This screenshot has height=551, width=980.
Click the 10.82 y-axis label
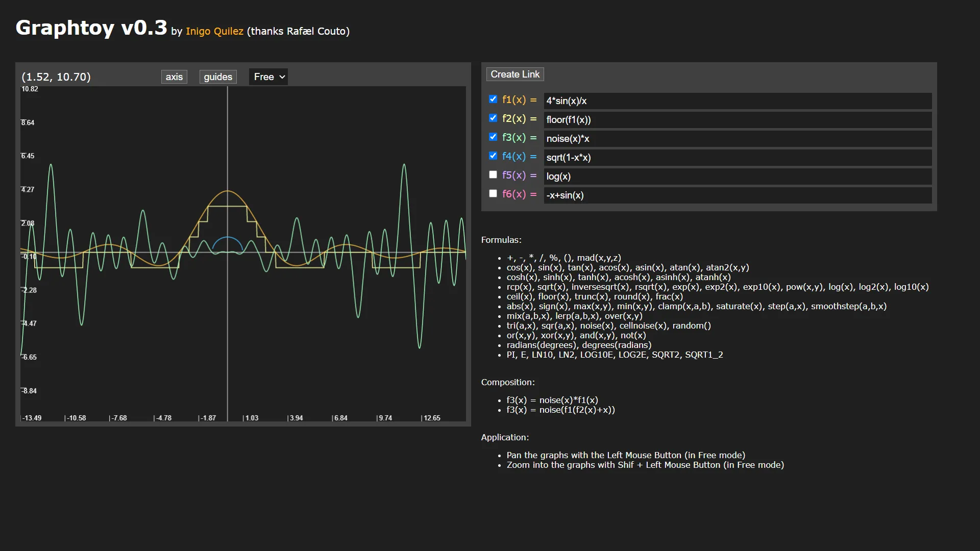(x=30, y=89)
